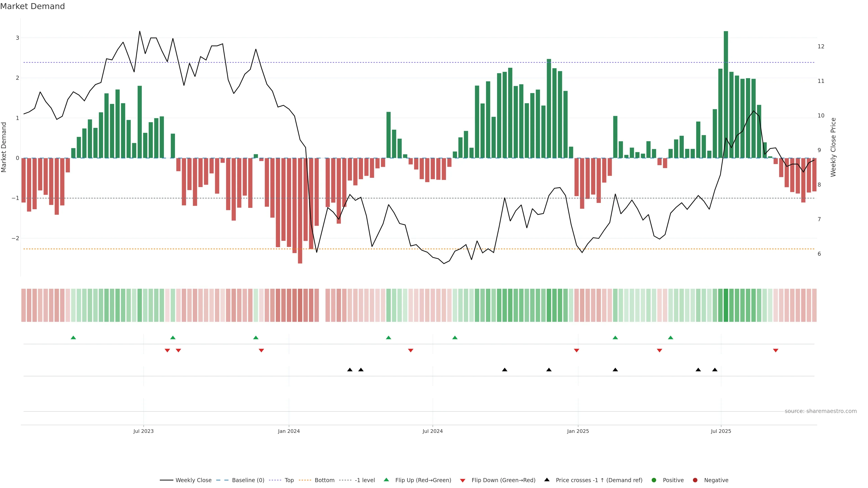Click the Jan 2024 x-axis label
Screen dimensions: 868x488
pyautogui.click(x=289, y=431)
